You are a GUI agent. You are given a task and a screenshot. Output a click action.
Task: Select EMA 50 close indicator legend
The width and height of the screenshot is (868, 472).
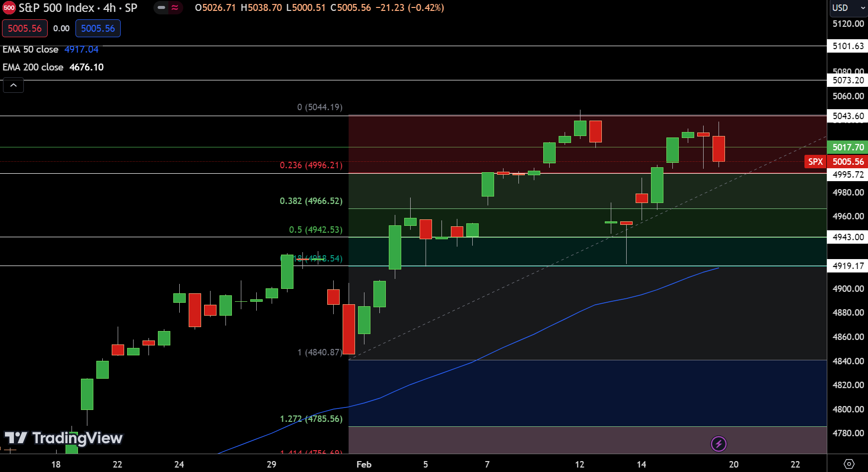click(x=31, y=49)
